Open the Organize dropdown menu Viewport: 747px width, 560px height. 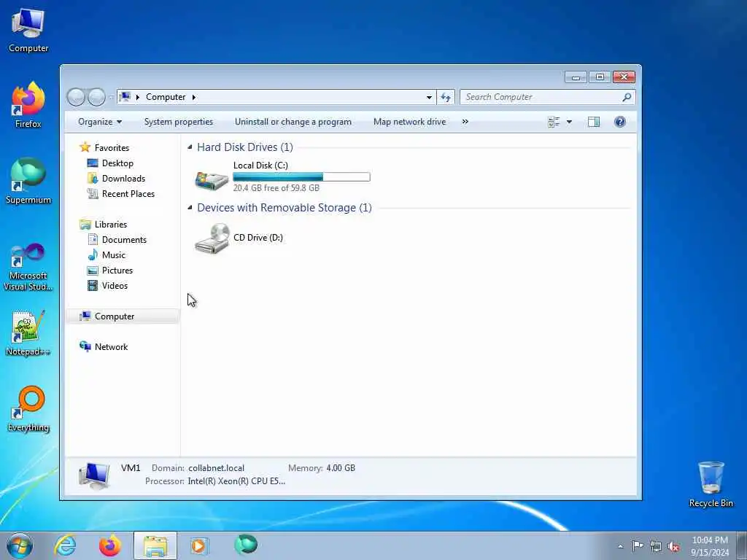coord(99,122)
